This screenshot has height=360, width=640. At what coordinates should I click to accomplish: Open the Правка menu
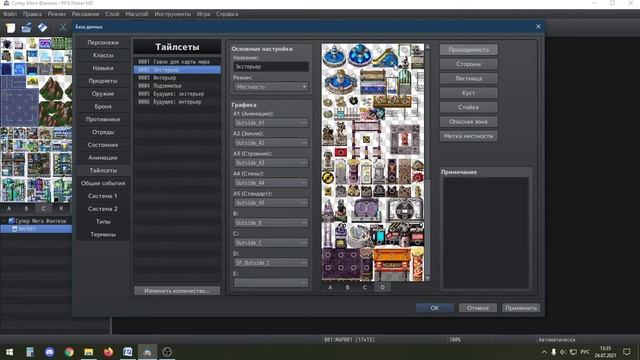coord(32,14)
